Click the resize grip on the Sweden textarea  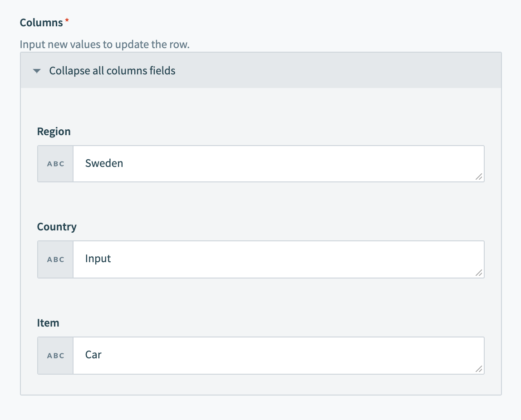[479, 178]
